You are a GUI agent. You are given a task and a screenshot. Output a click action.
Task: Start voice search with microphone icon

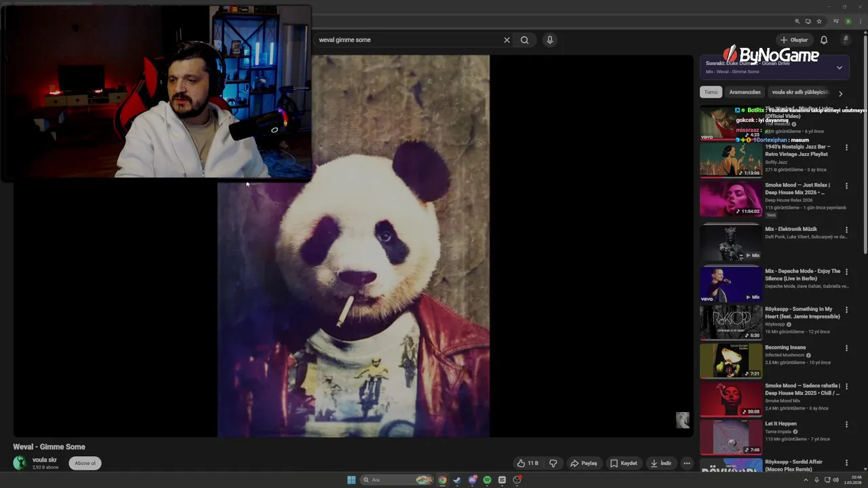click(x=550, y=40)
